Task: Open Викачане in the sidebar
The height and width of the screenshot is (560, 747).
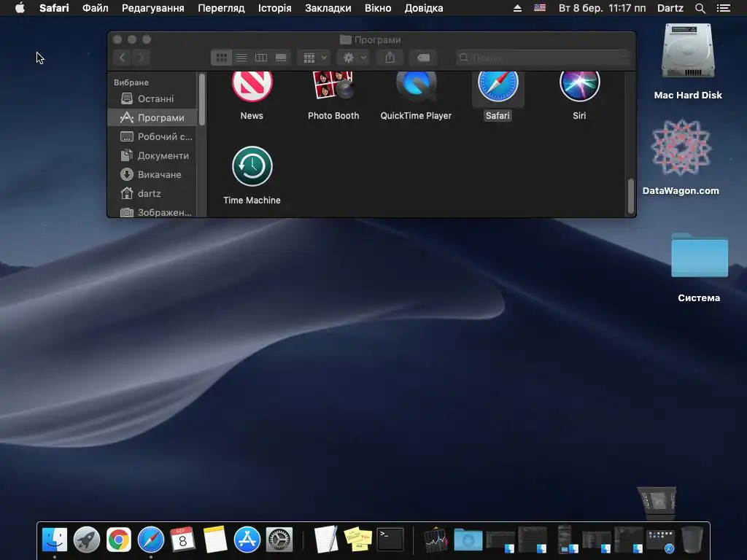Action: point(152,175)
